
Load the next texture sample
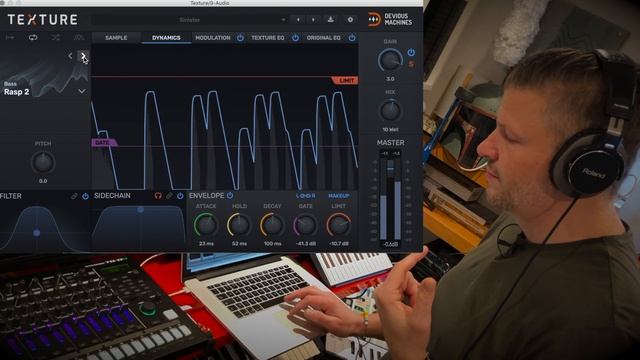click(x=83, y=56)
